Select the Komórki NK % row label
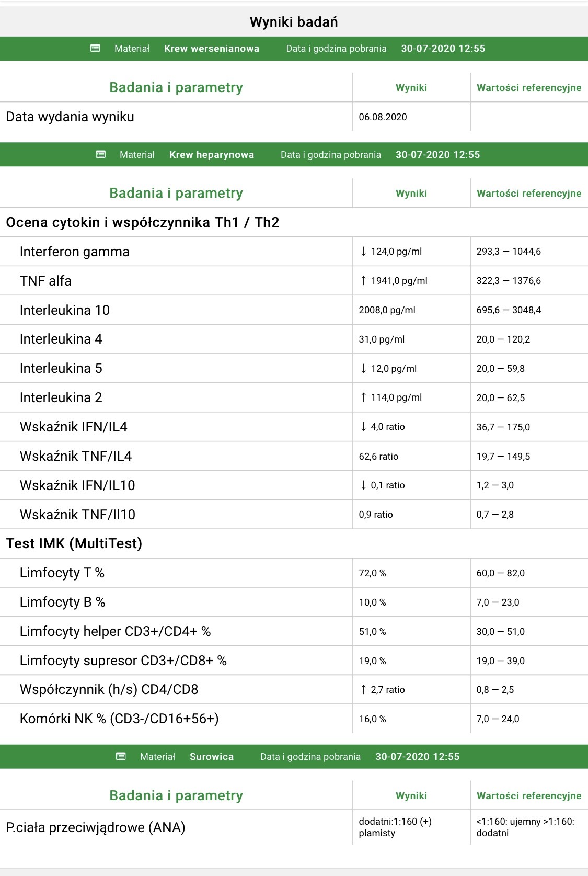The height and width of the screenshot is (876, 588). [x=119, y=719]
